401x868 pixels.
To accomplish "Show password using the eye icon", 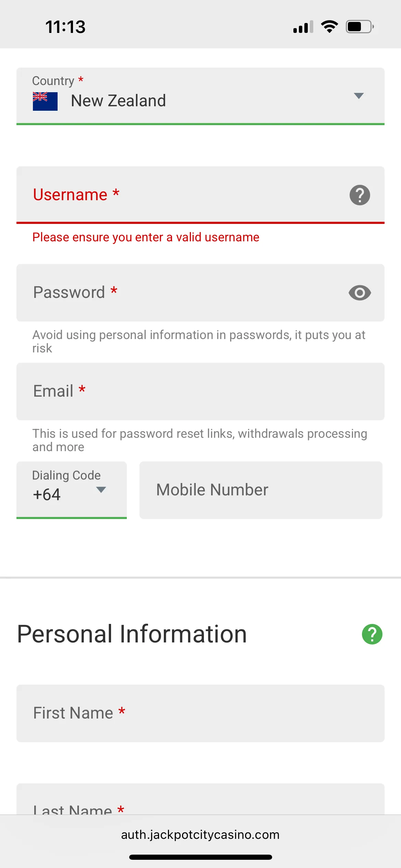I will [360, 293].
